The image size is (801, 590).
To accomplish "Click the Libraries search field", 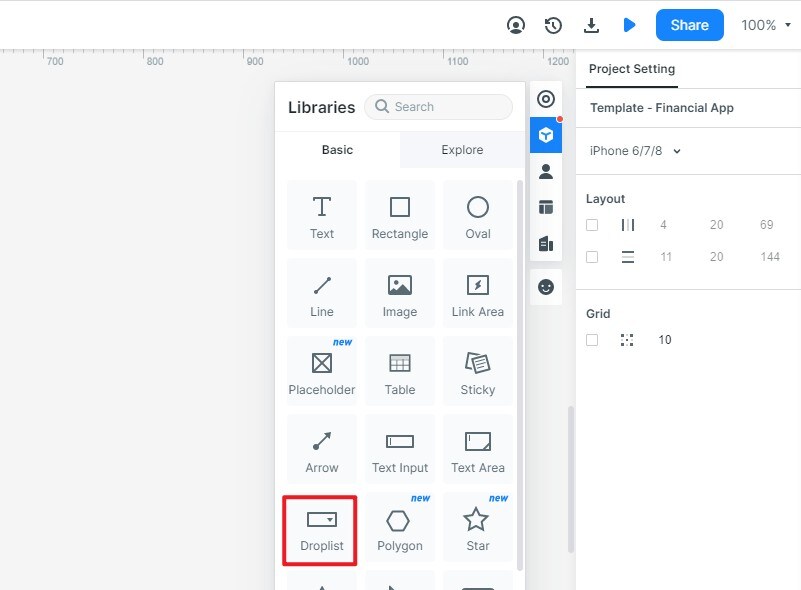I will coord(438,106).
